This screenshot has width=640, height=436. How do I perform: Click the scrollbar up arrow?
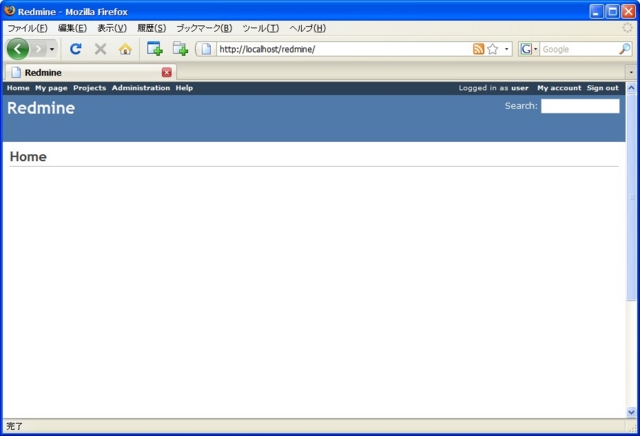(x=631, y=88)
